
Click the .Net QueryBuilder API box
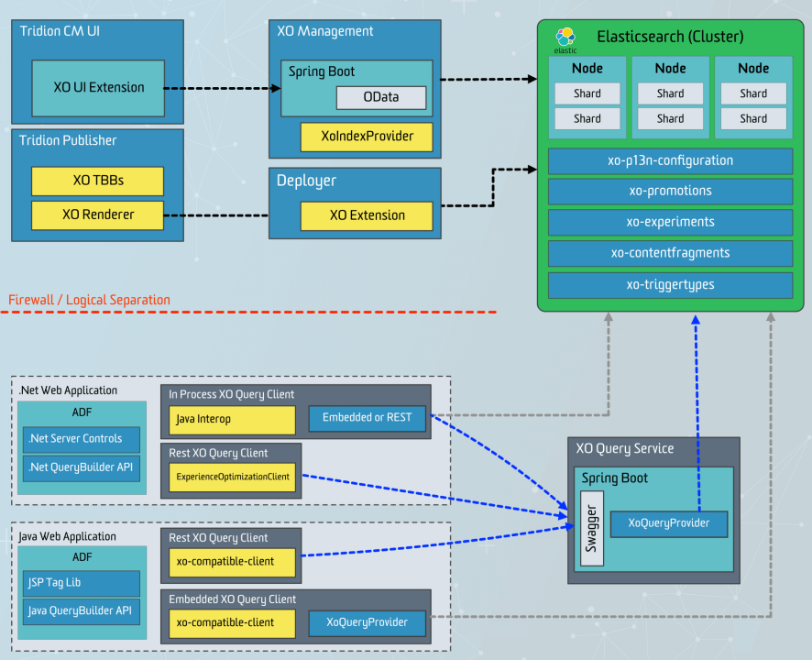coord(82,468)
